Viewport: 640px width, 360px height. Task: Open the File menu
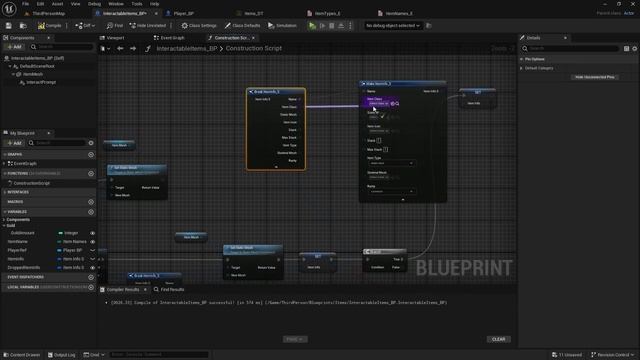click(x=25, y=4)
